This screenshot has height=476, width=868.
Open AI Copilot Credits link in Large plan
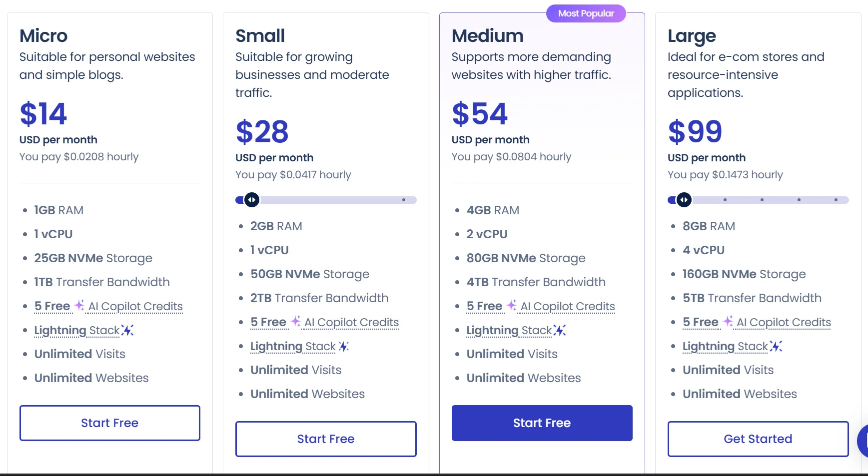[783, 322]
